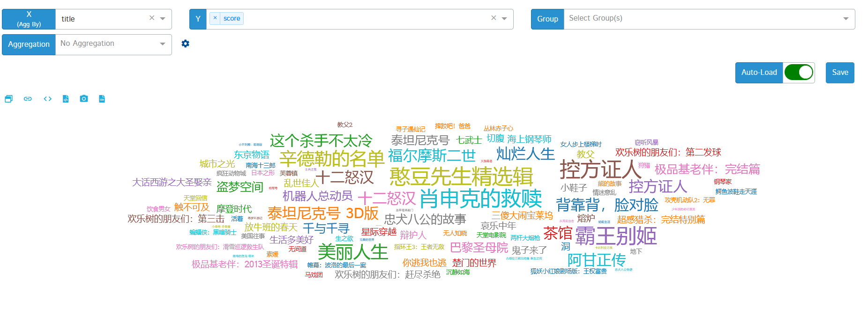Click the Aggregation label
This screenshot has width=868, height=331.
[29, 44]
